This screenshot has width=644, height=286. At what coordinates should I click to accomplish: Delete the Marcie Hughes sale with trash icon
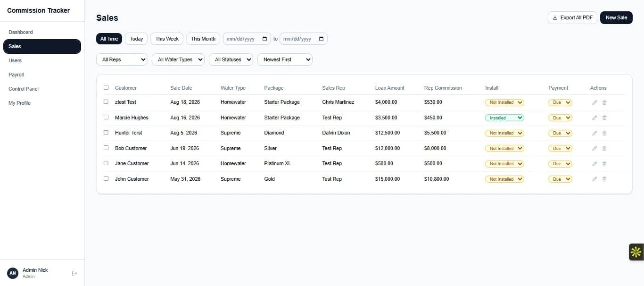[604, 118]
